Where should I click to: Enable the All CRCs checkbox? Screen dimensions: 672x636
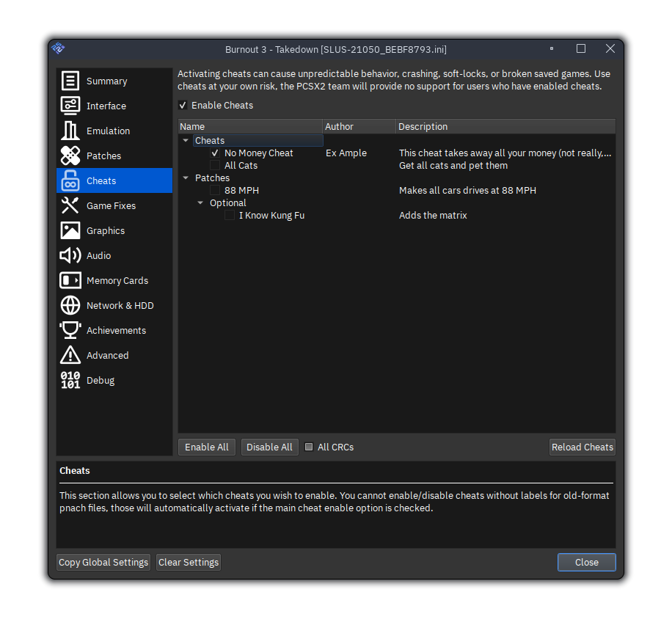tap(309, 447)
